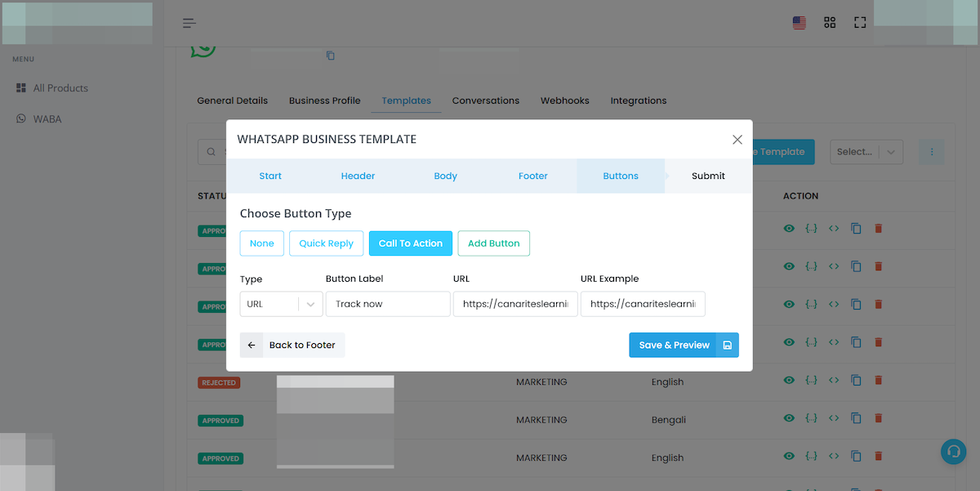980x491 pixels.
Task: Jump to the Submit wizard step
Action: click(708, 176)
